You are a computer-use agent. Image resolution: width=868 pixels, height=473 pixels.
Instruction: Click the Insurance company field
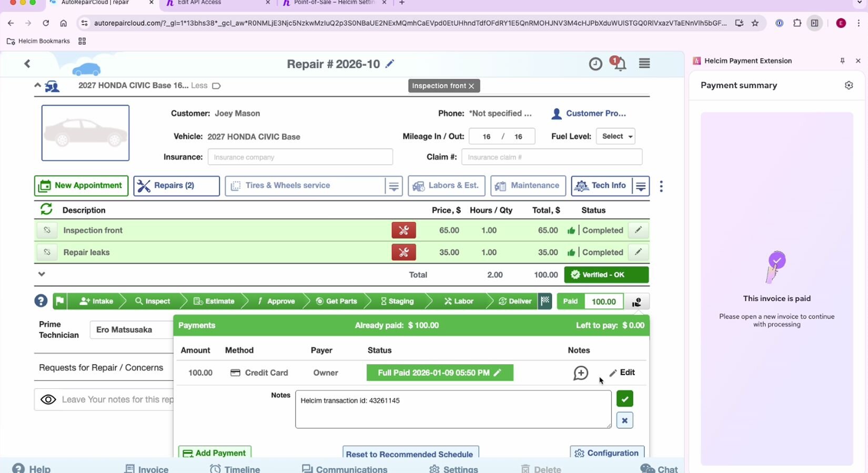(x=300, y=157)
